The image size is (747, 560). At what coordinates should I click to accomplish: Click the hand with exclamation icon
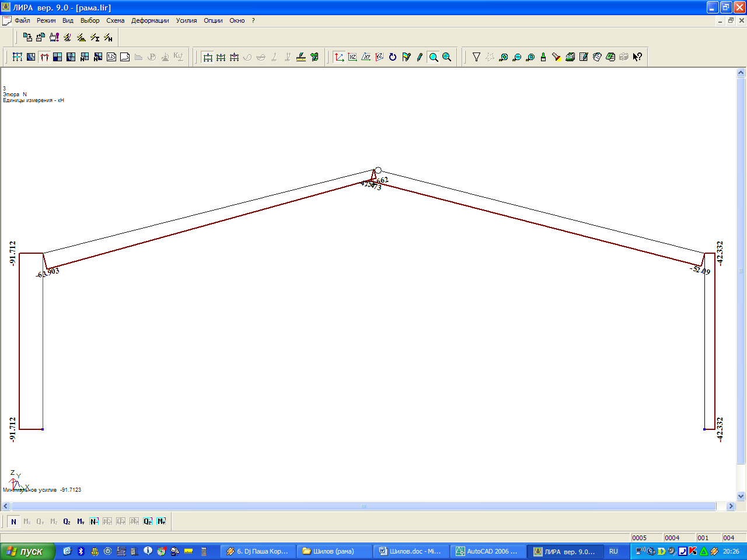[54, 37]
